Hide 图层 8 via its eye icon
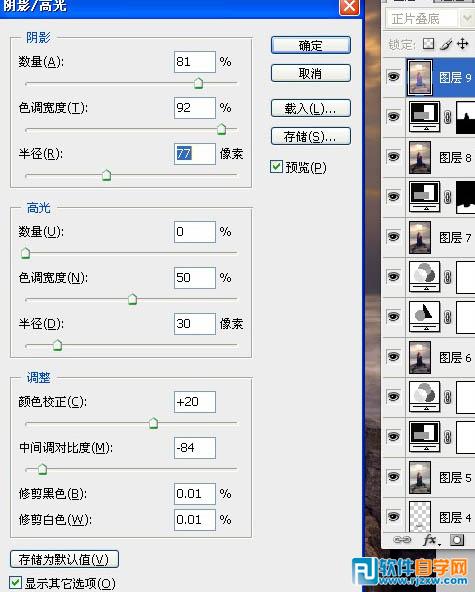475x592 pixels. pyautogui.click(x=393, y=156)
